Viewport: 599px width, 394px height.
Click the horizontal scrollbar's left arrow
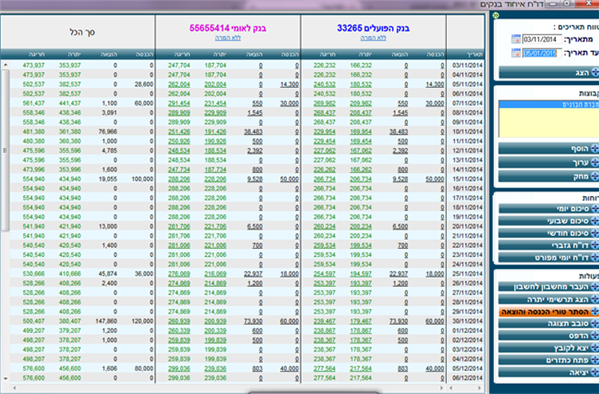(15, 388)
